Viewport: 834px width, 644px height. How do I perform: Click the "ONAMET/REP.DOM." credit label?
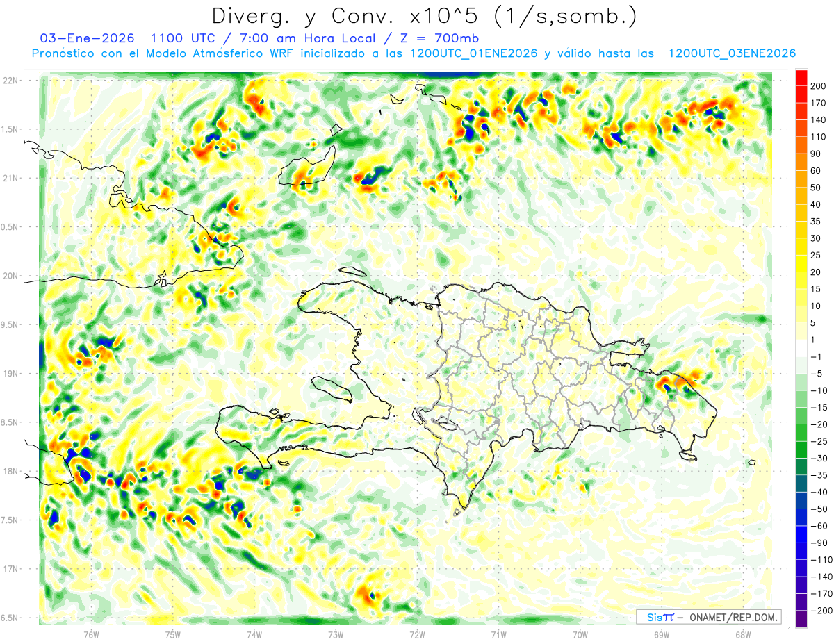(x=733, y=617)
